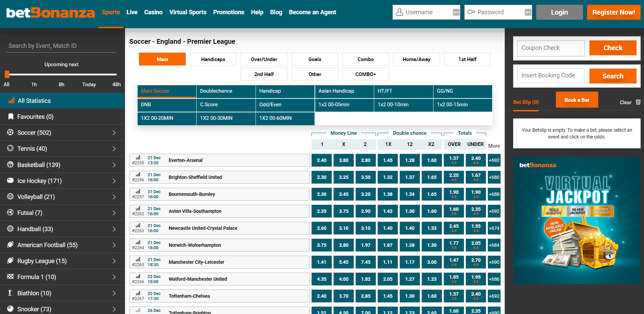Click the Ice Hockey puck icon
Screen dimensions: 644x314
coord(11,181)
